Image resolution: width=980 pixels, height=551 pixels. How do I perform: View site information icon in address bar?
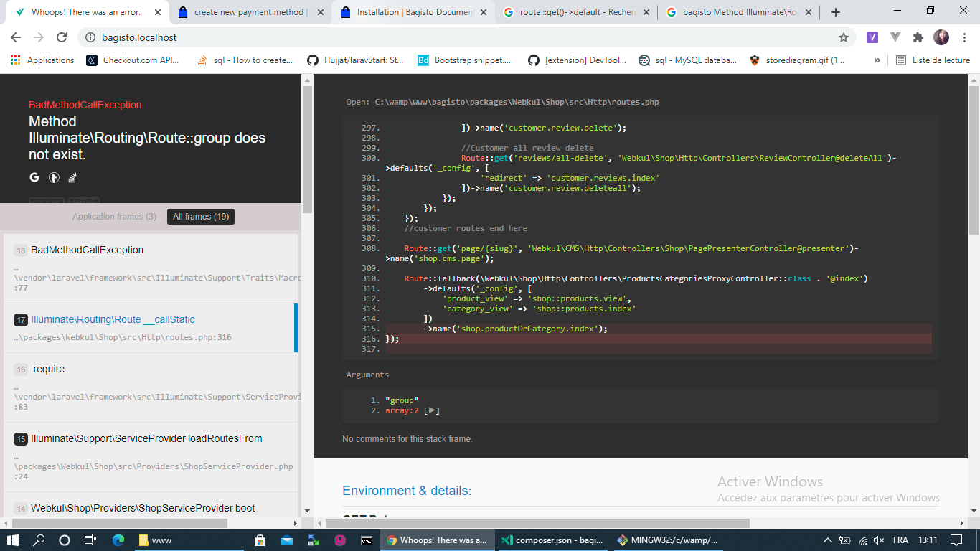tap(90, 37)
